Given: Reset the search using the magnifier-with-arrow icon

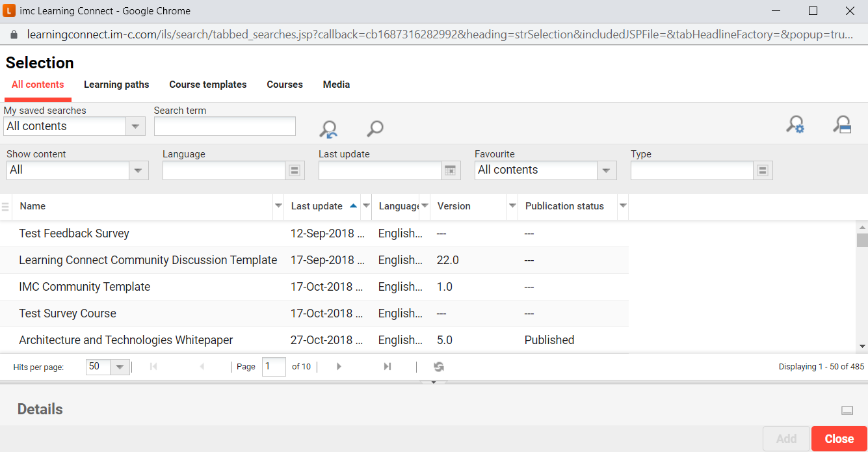Looking at the screenshot, I should tap(328, 128).
